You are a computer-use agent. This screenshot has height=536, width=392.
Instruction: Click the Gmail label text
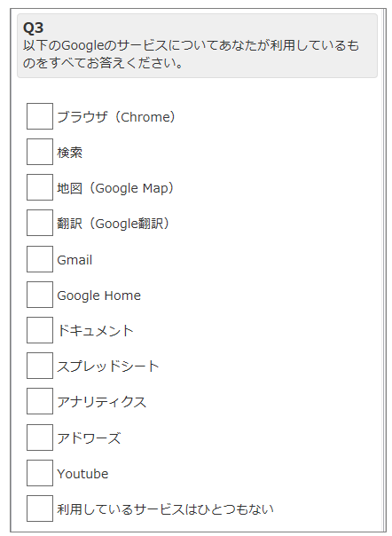coord(74,260)
